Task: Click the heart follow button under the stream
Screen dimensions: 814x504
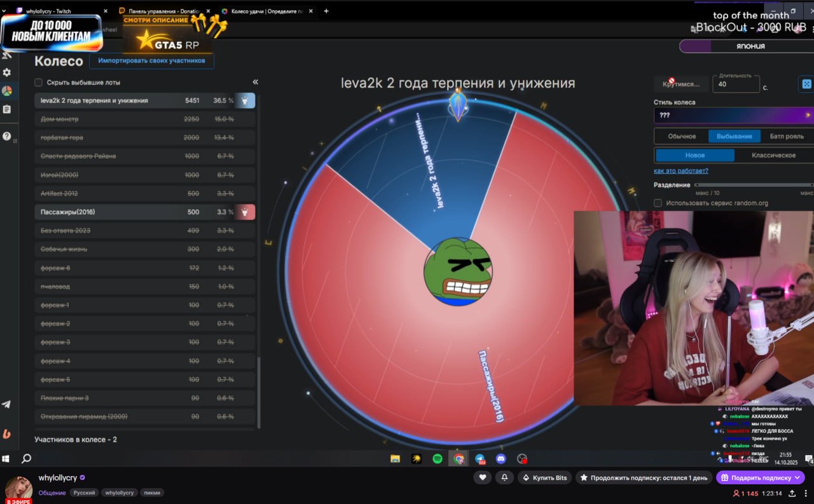Action: [x=483, y=477]
